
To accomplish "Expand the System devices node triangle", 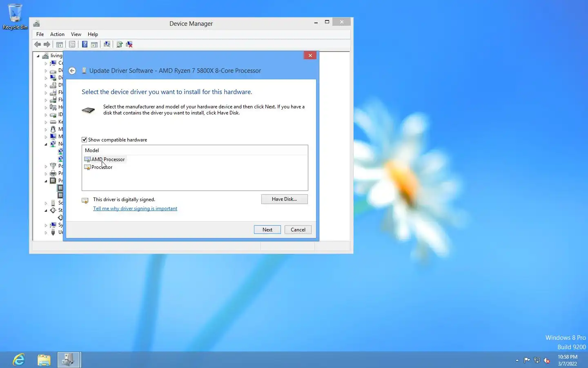I will coord(46,225).
